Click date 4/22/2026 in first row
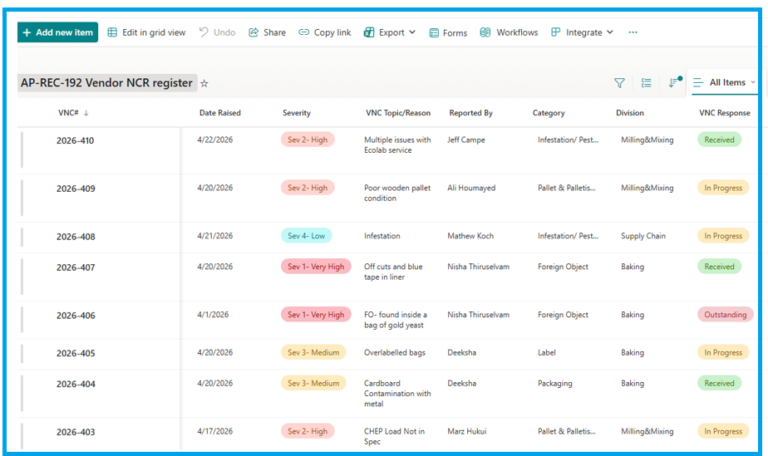 (215, 140)
